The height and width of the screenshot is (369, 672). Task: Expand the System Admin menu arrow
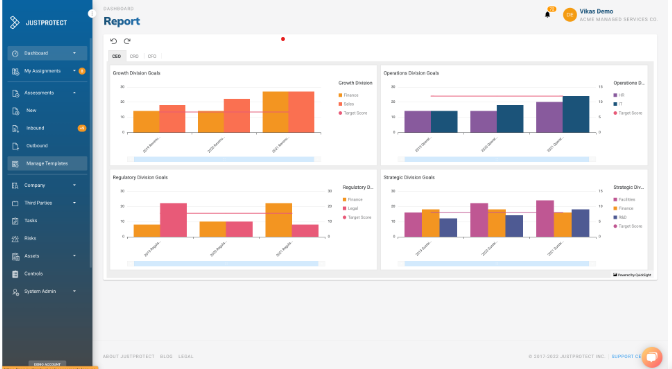(74, 291)
